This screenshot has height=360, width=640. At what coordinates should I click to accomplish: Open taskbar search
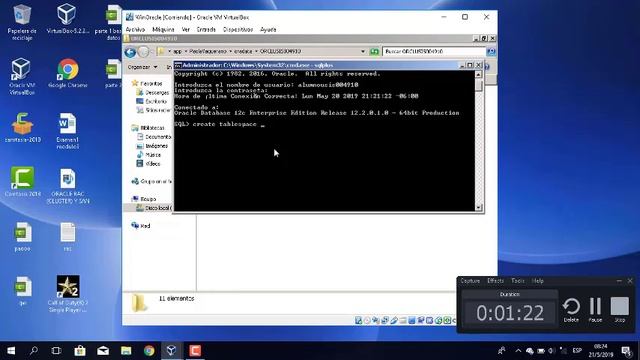(x=34, y=350)
